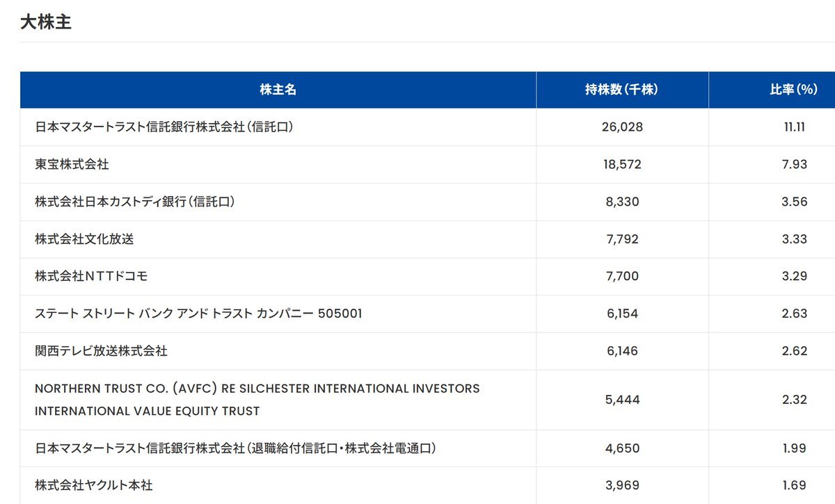Click the NORTHERN TRUST CO. (AVFC) shareholder name
The width and height of the screenshot is (835, 504).
pyautogui.click(x=257, y=400)
